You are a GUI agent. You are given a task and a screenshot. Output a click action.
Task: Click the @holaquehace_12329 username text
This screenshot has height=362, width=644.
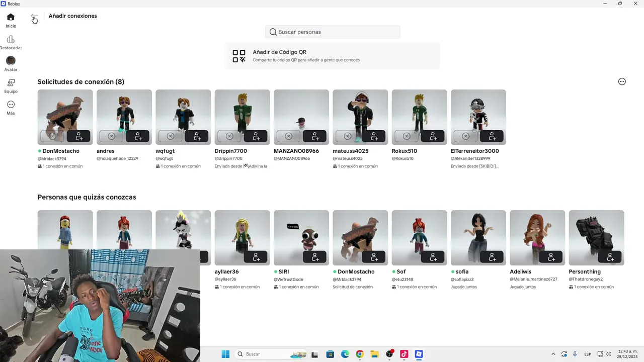(x=117, y=158)
